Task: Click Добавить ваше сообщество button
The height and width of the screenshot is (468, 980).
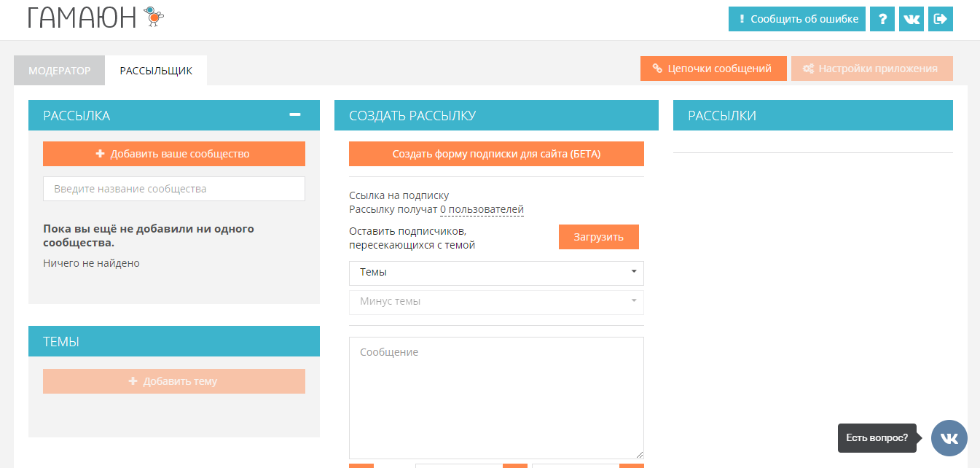Action: [173, 154]
